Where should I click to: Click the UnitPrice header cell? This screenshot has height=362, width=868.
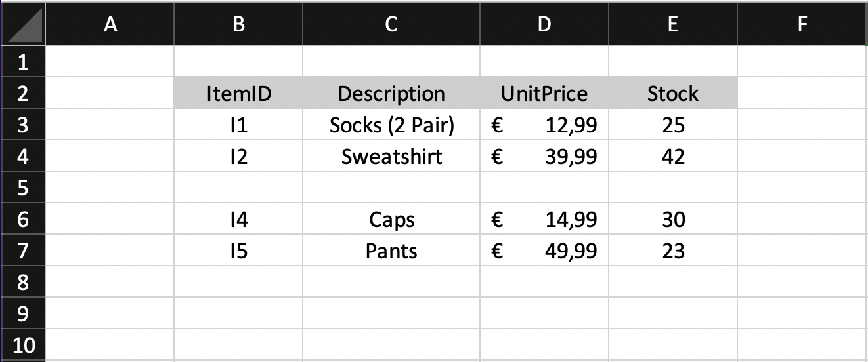544,93
